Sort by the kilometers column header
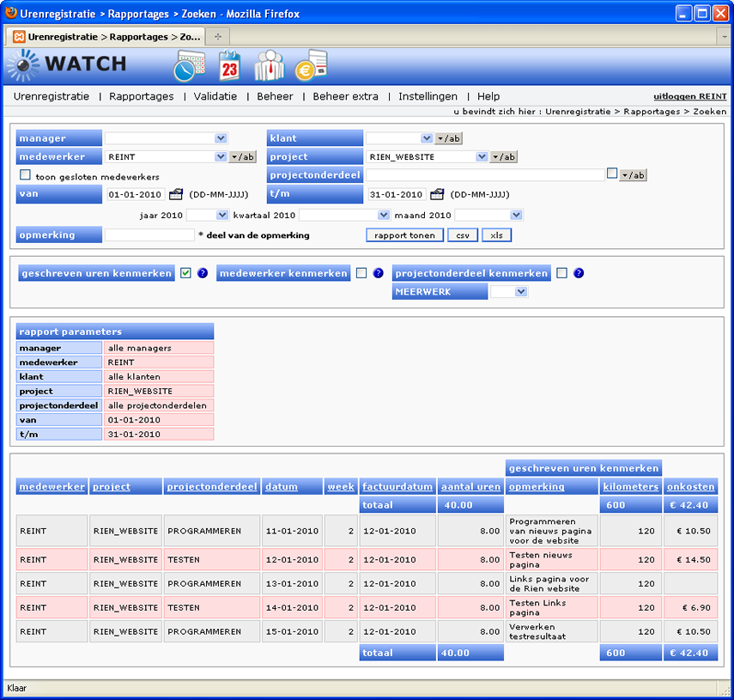This screenshot has width=734, height=700. pos(630,486)
